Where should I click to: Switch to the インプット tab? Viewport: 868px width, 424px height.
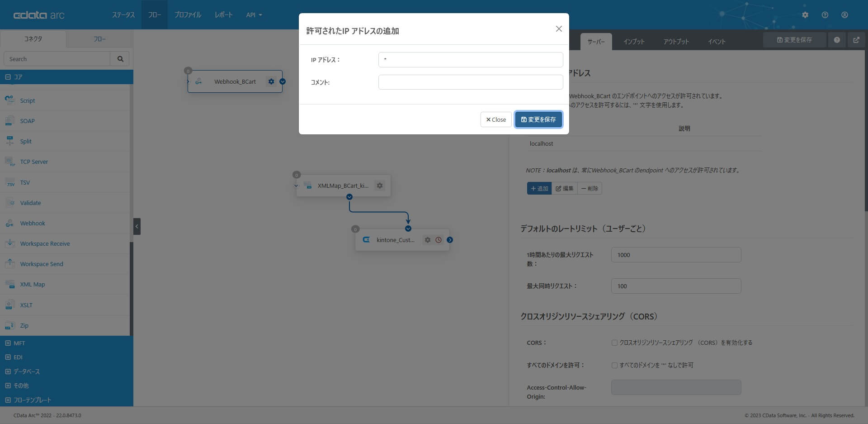(x=634, y=42)
